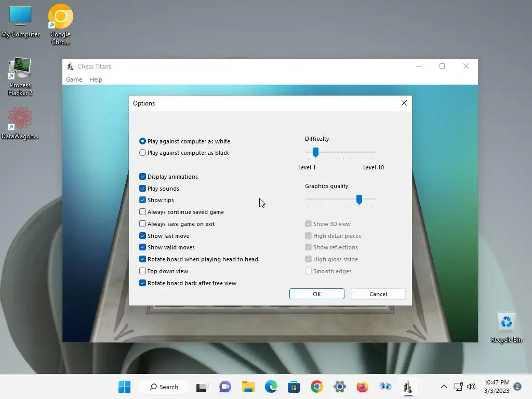532x399 pixels.
Task: Select Chess Titans taskbar icon
Action: [x=408, y=387]
